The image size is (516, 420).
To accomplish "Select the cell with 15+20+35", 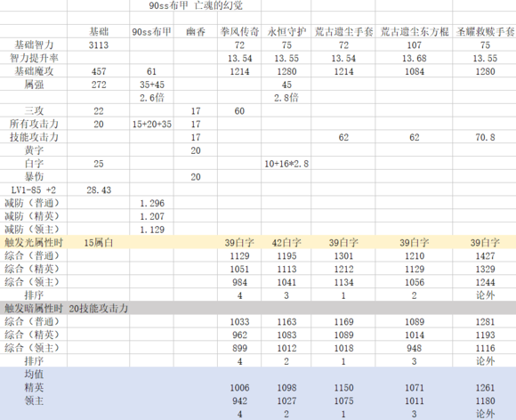I will pos(152,124).
